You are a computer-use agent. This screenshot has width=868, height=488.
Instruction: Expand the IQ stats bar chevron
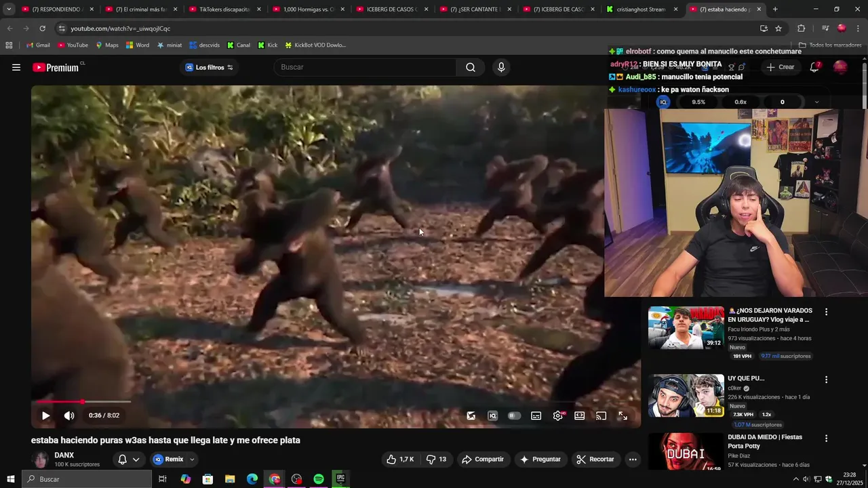pos(816,102)
